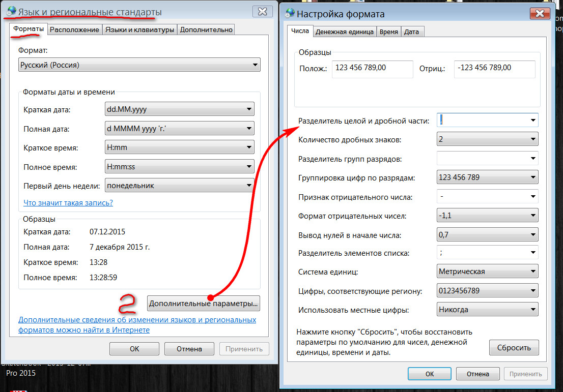563x392 pixels.
Task: Click OK in Настройка формата window
Action: tap(430, 374)
